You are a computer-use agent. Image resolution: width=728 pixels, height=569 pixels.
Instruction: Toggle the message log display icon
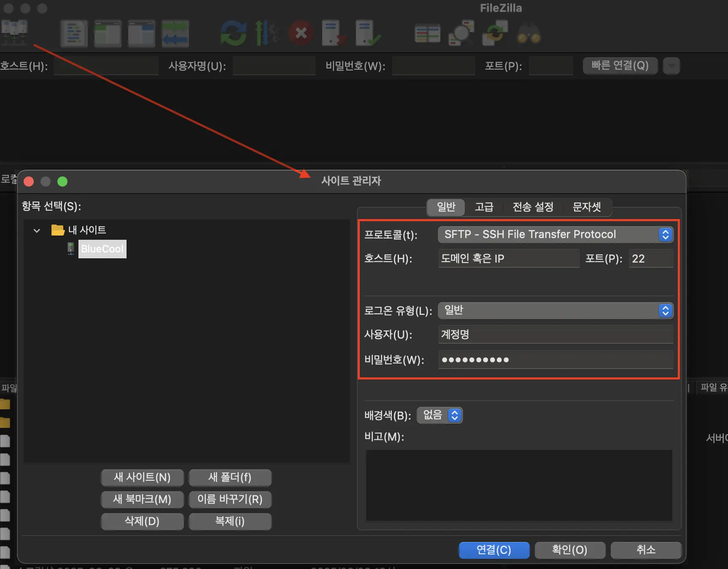pyautogui.click(x=74, y=33)
